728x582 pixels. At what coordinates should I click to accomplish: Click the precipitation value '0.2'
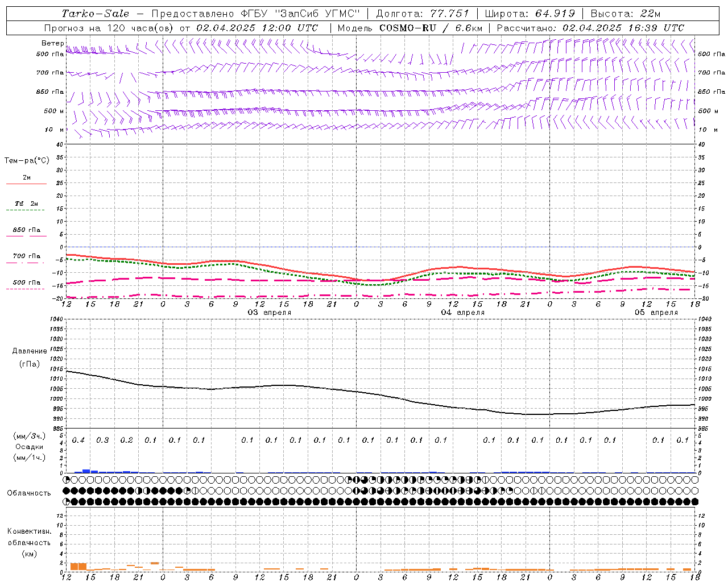(x=126, y=440)
